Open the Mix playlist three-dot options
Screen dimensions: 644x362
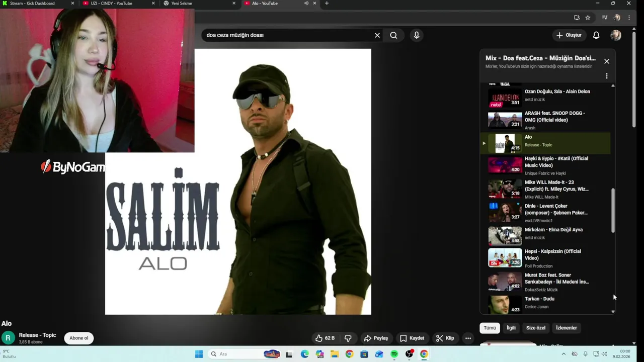tap(607, 76)
